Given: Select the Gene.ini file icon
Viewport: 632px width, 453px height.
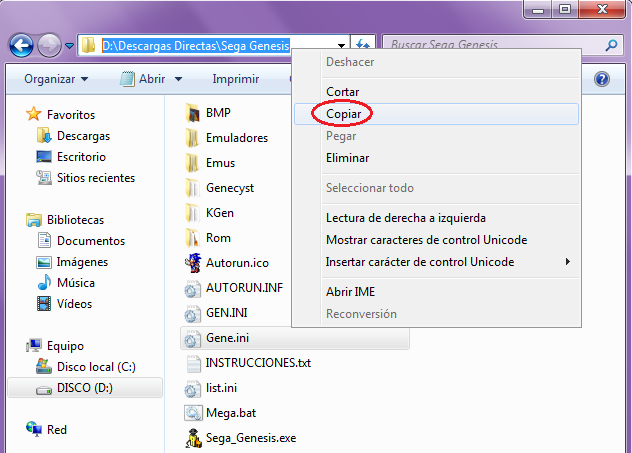Looking at the screenshot, I should (x=193, y=339).
